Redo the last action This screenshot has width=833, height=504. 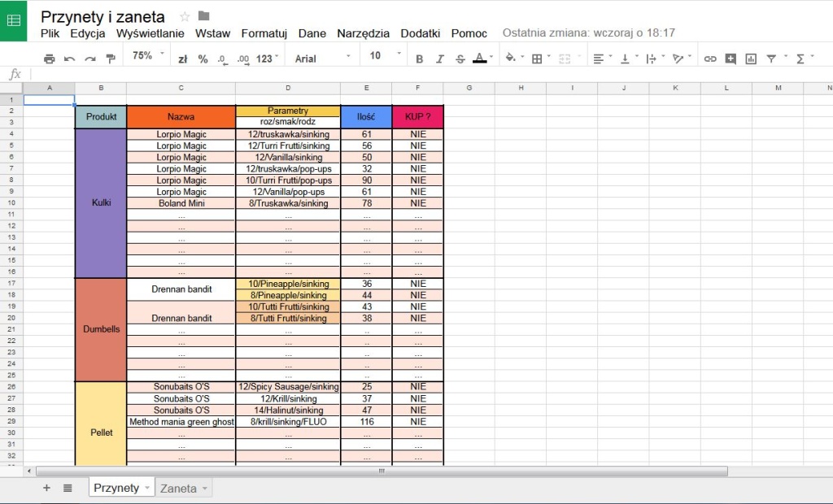89,59
